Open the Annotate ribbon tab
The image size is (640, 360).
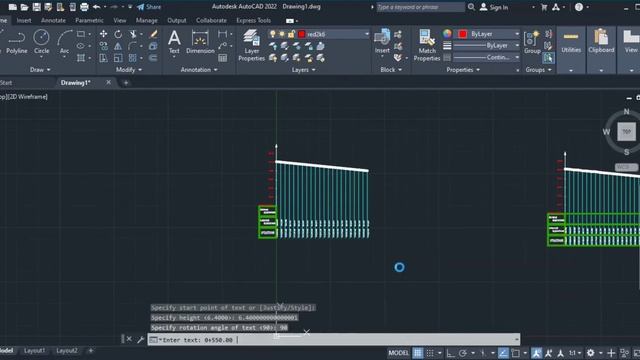53,20
